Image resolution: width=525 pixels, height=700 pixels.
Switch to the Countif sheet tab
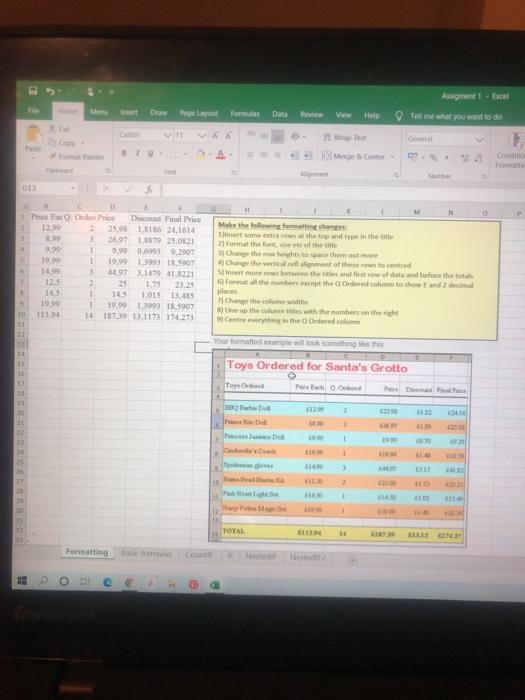point(198,554)
